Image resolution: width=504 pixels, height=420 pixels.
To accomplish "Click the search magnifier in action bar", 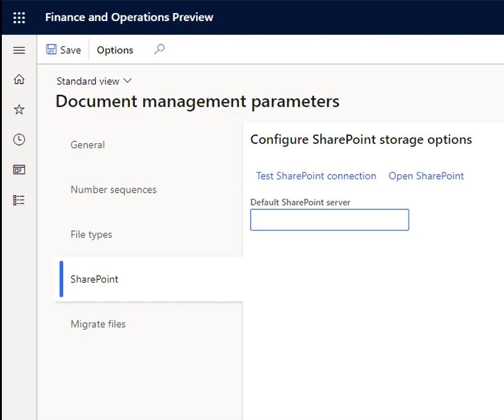I will 159,50.
